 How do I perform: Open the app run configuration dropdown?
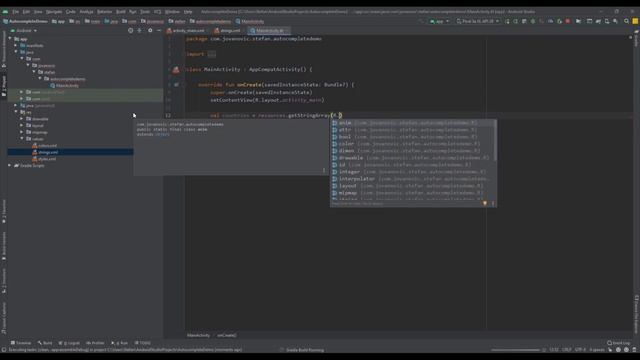439,21
